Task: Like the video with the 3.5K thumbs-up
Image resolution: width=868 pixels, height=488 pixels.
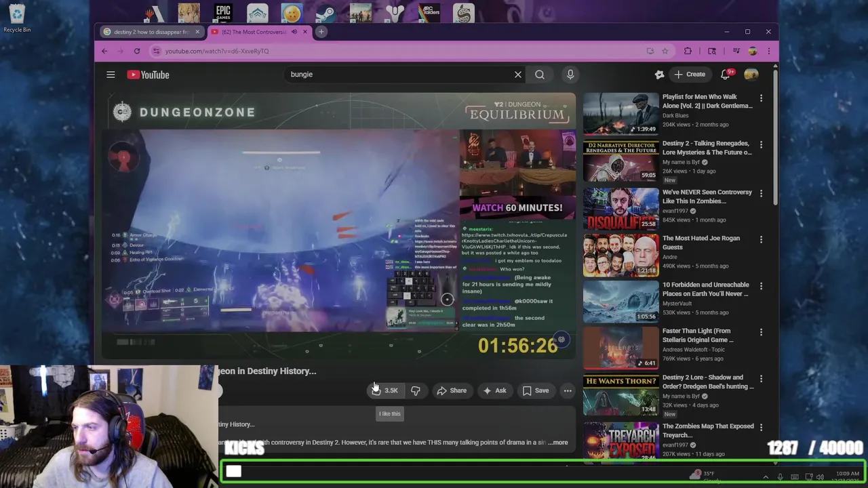Action: pos(384,390)
